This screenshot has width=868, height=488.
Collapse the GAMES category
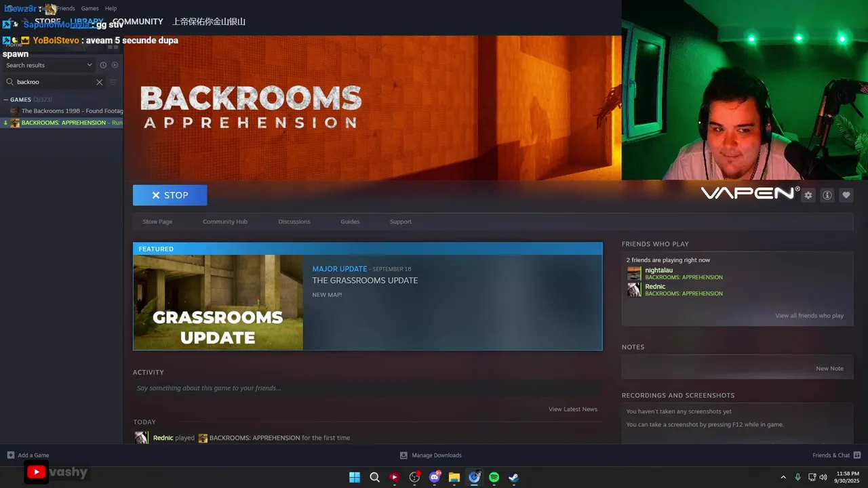point(6,100)
